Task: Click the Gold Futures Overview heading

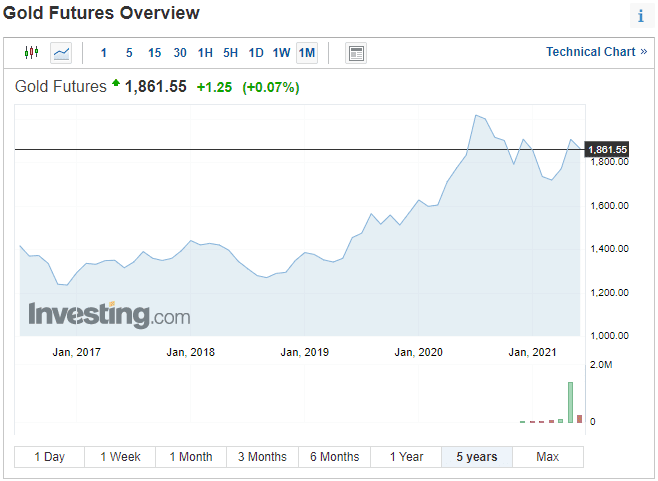Action: coord(101,13)
